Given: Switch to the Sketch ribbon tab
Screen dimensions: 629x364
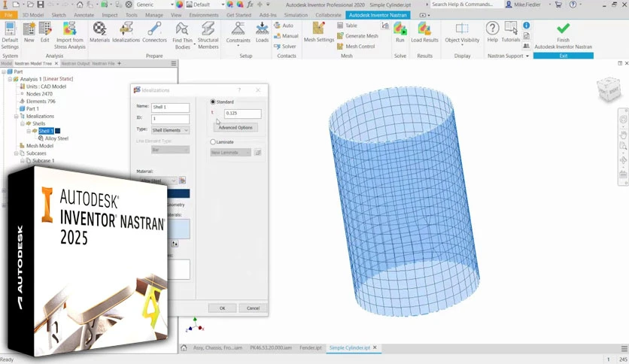Looking at the screenshot, I should coord(59,15).
